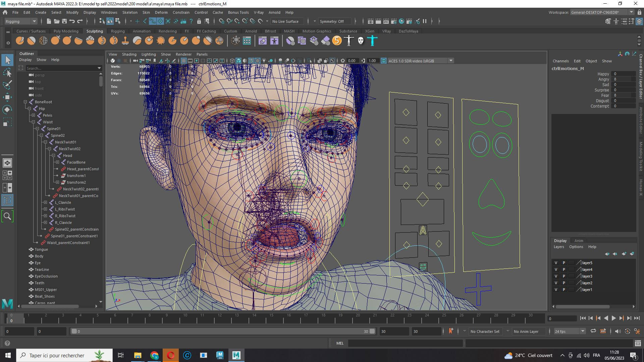
Task: Toggle visibility V of layer5
Action: [556, 263]
